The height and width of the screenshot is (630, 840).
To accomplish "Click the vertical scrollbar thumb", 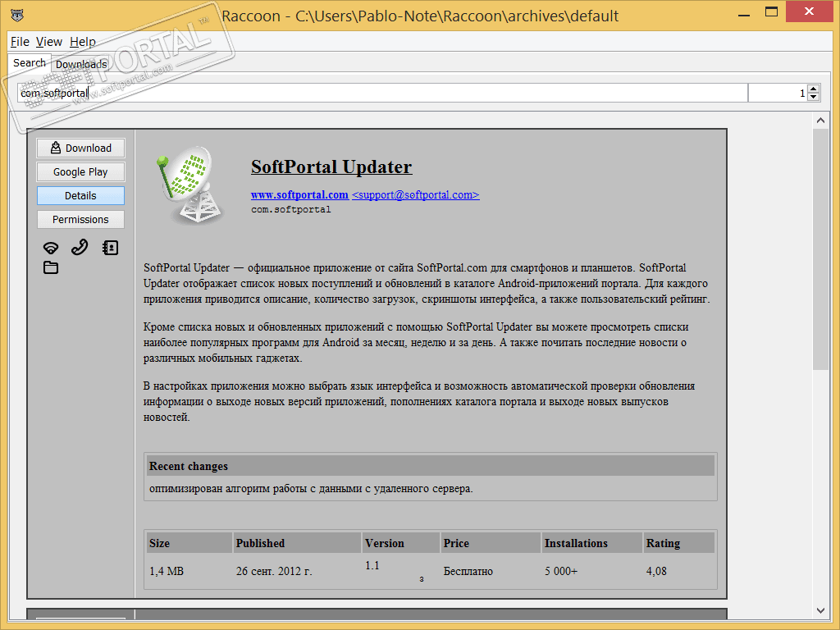I will (820, 249).
